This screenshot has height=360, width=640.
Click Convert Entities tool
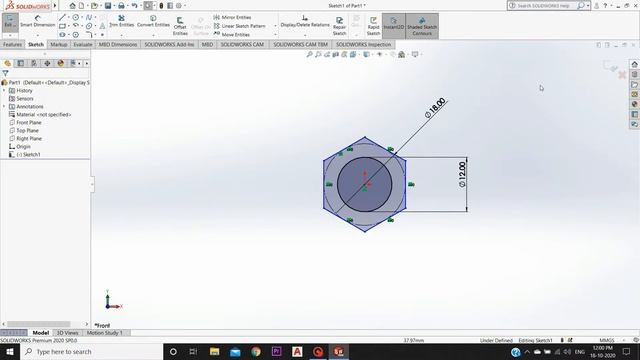[x=153, y=21]
